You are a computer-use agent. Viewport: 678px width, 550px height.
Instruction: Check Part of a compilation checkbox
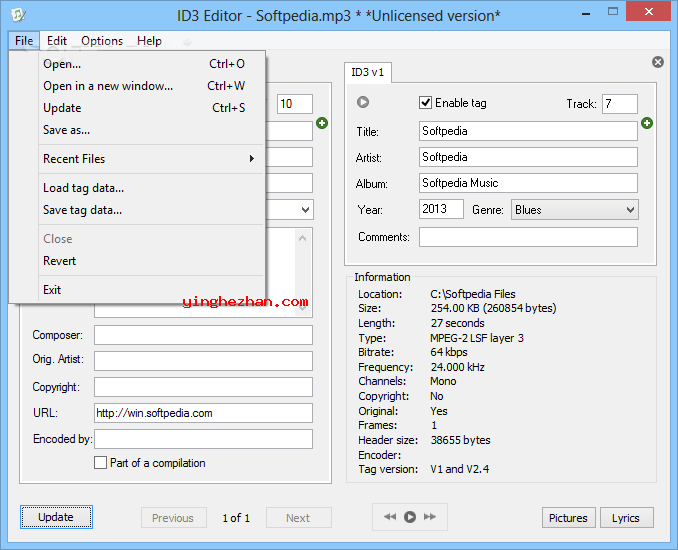[100, 463]
